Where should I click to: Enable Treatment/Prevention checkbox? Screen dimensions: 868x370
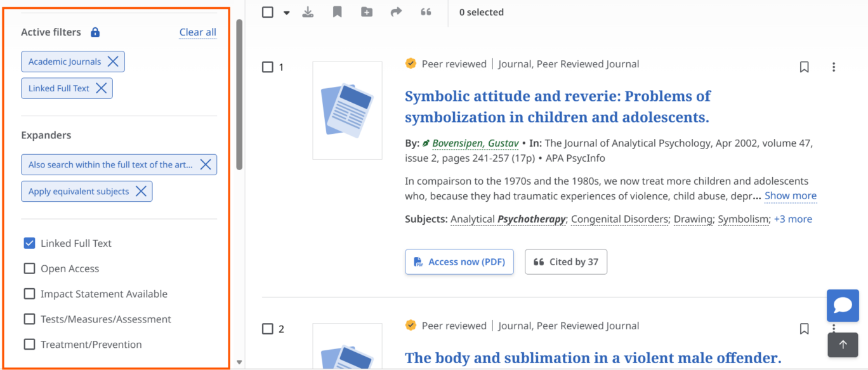coord(29,345)
